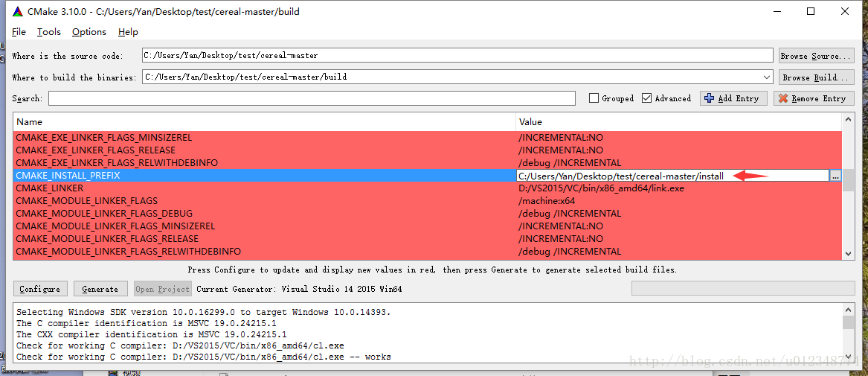868x376 pixels.
Task: Open folder browser via the ... button
Action: tap(835, 176)
